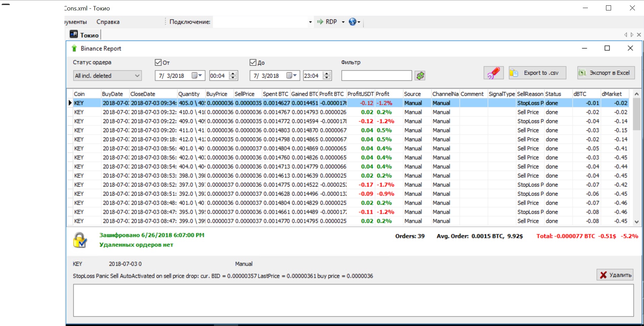
Task: Toggle the До date checkbox
Action: (x=253, y=63)
